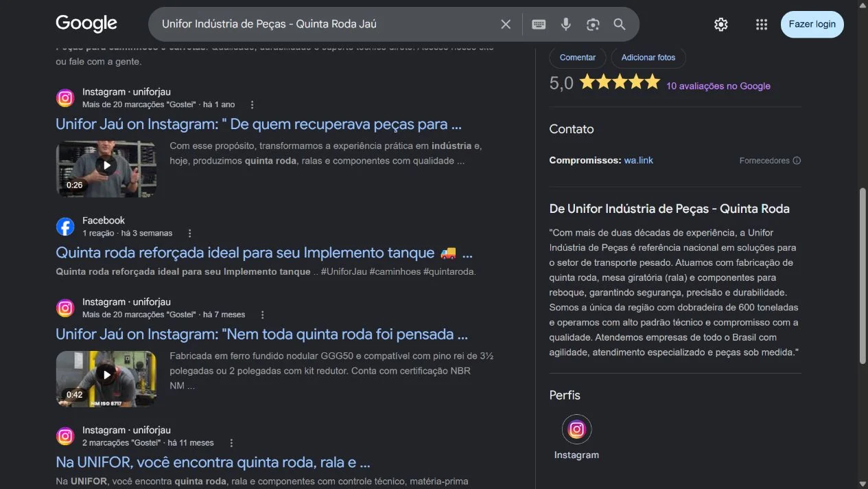868x489 pixels.
Task: Click the Instagram favicon of the 'há 1 ano' result
Action: (65, 98)
